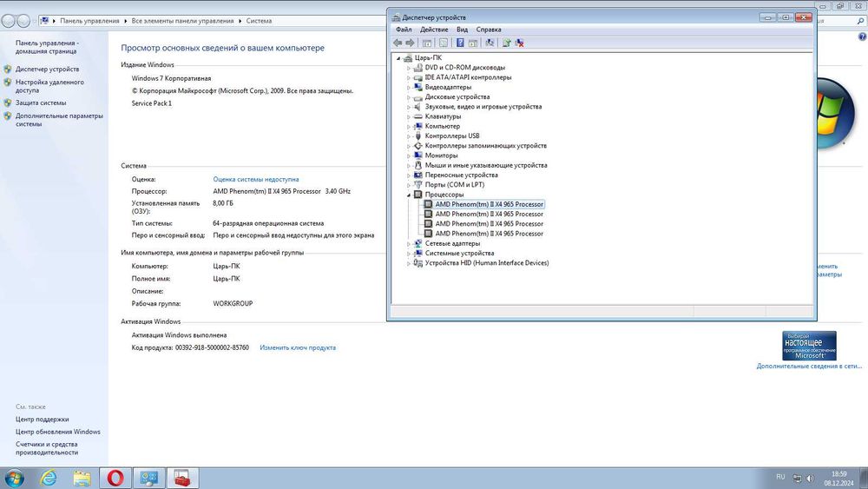
Task: Click the Переносные устройства icon
Action: [418, 175]
